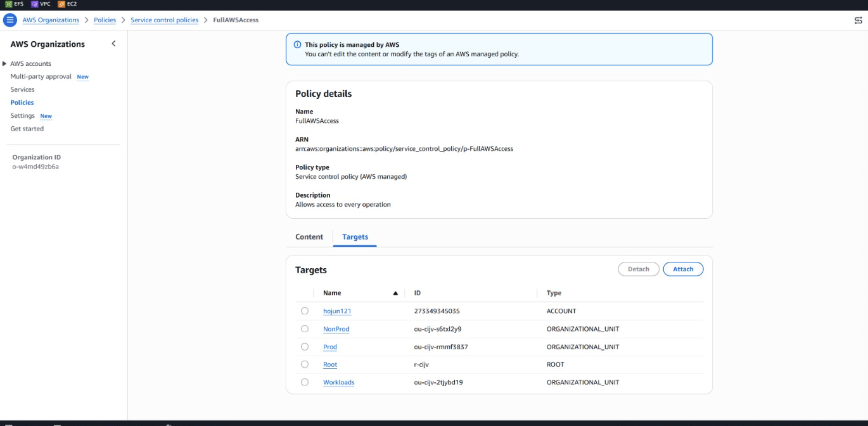The image size is (868, 426).
Task: Click the ACCOUNT type cell
Action: [561, 311]
